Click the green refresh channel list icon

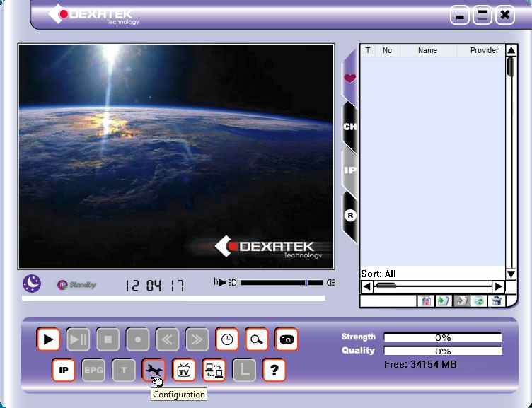[x=479, y=301]
